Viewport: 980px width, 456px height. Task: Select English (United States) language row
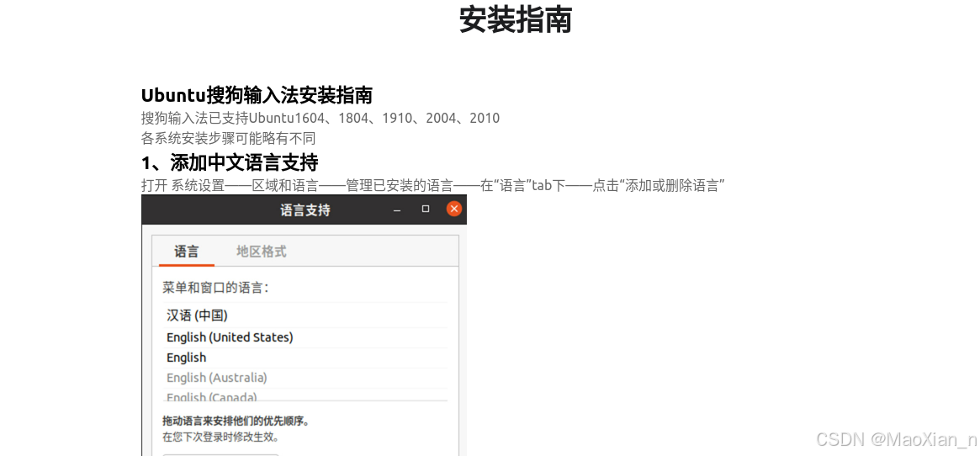point(305,337)
